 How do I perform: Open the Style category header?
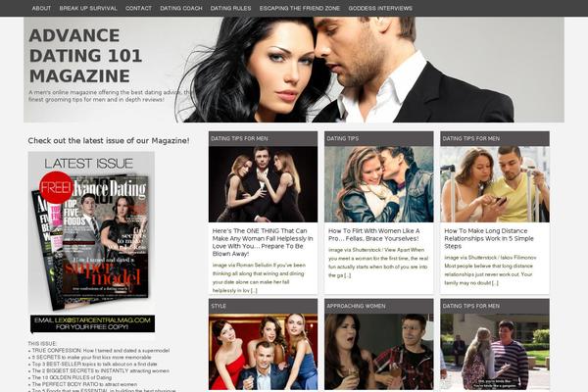tap(263, 306)
